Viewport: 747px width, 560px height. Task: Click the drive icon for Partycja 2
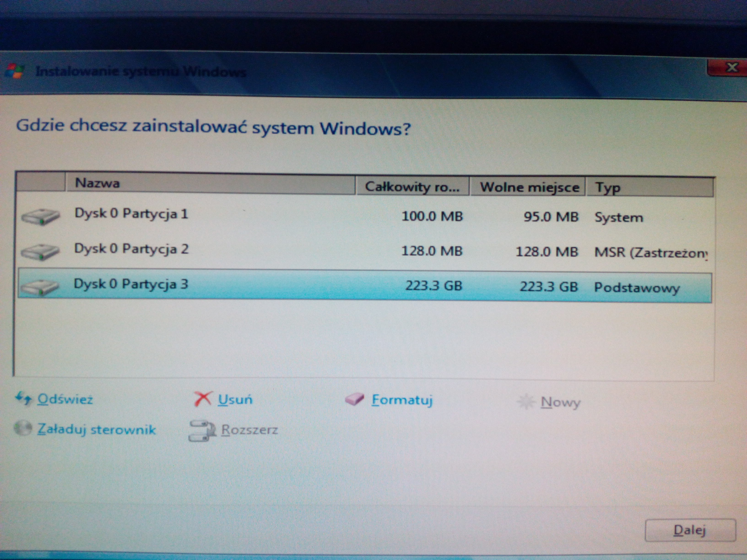[x=40, y=252]
